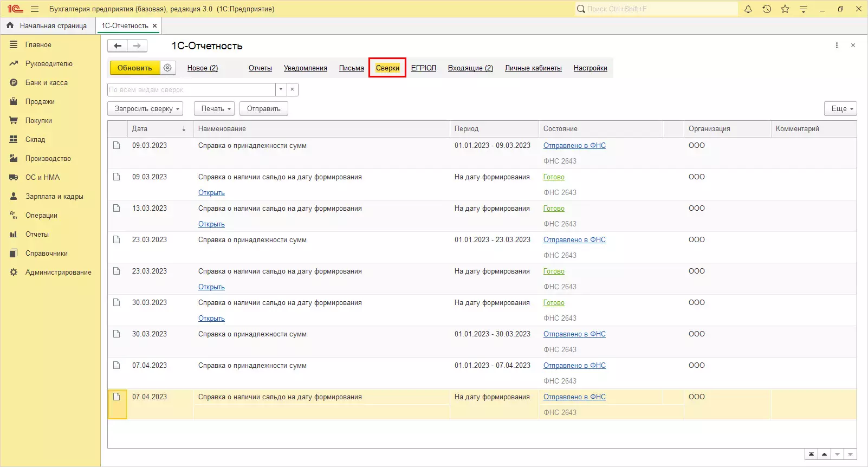Click the notifications bell icon
This screenshot has height=467, width=868.
pyautogui.click(x=748, y=9)
